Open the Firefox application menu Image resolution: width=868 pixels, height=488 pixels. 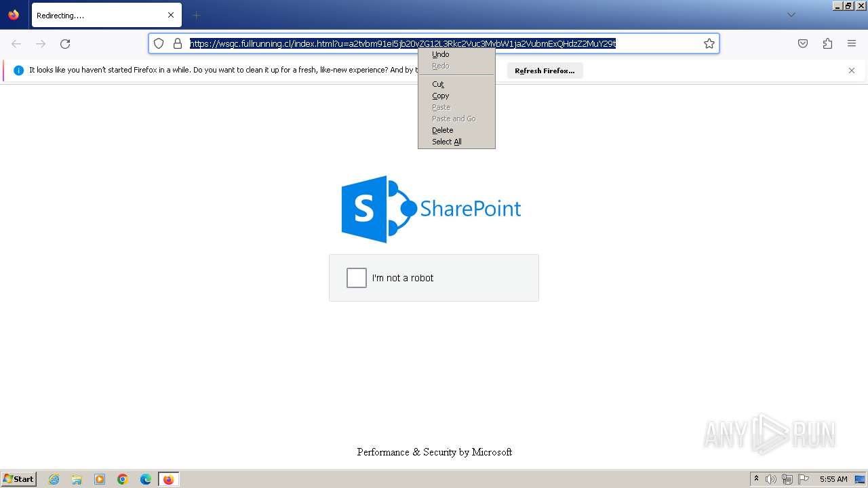click(852, 43)
